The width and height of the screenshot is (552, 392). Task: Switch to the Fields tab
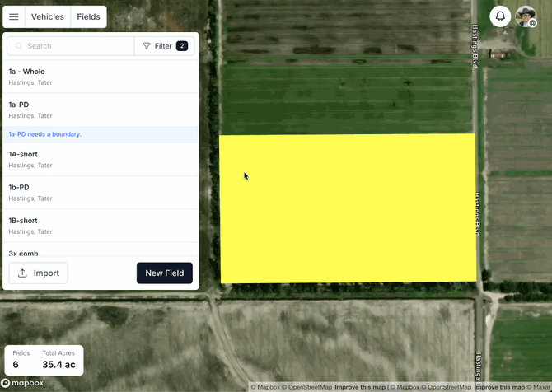88,16
